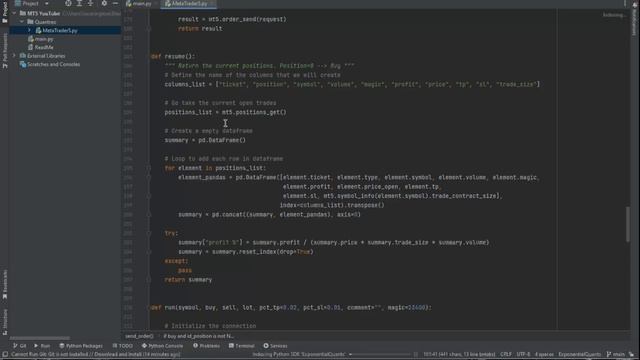
Task: Click the 'if buy and id_position' breadcrumb
Action: (198, 336)
